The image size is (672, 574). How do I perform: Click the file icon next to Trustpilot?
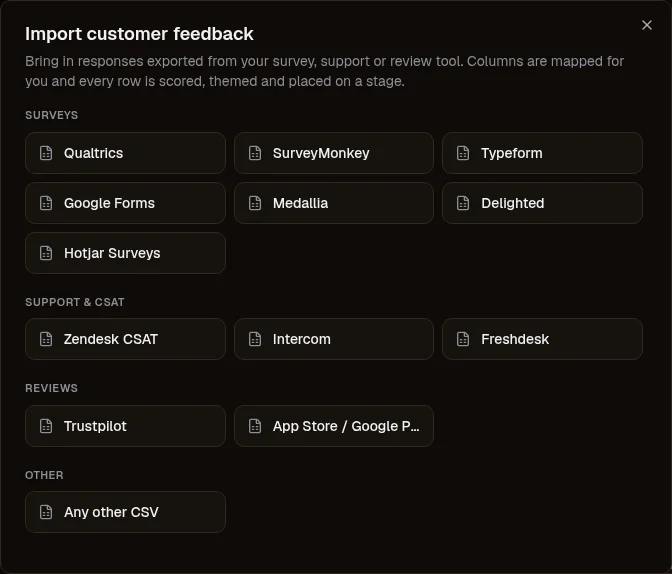(46, 426)
